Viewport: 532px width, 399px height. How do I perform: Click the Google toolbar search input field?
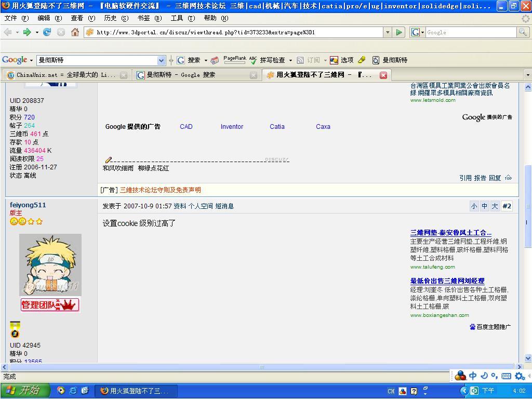point(97,60)
